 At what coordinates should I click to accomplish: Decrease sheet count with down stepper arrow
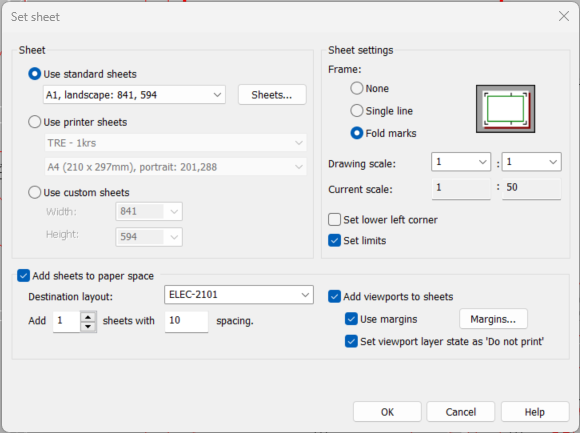click(88, 327)
